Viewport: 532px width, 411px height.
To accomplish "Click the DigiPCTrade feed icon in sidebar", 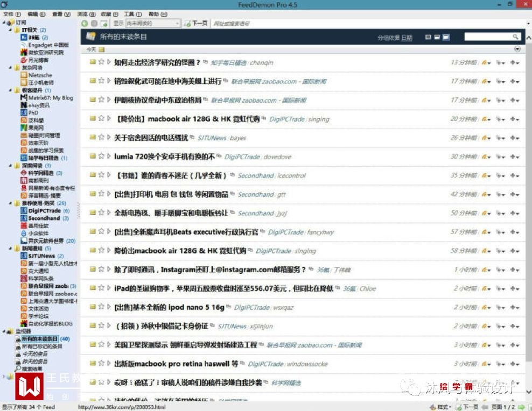I will (24, 211).
